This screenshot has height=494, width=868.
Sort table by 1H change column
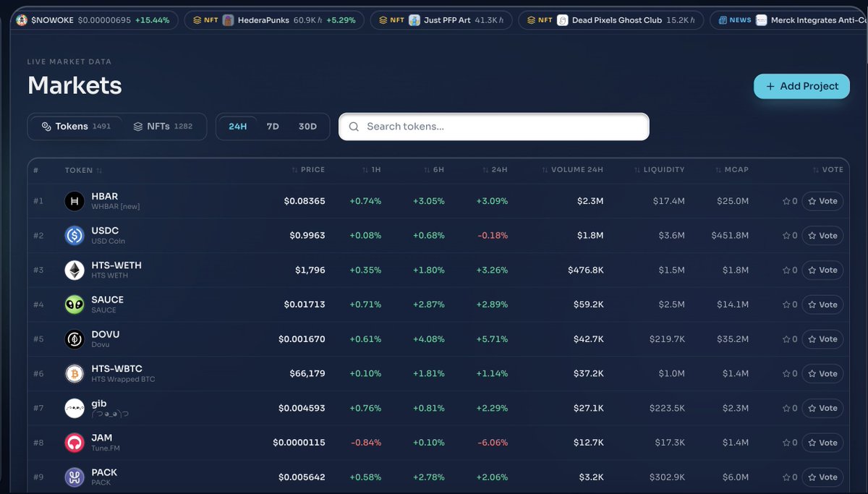click(x=372, y=170)
